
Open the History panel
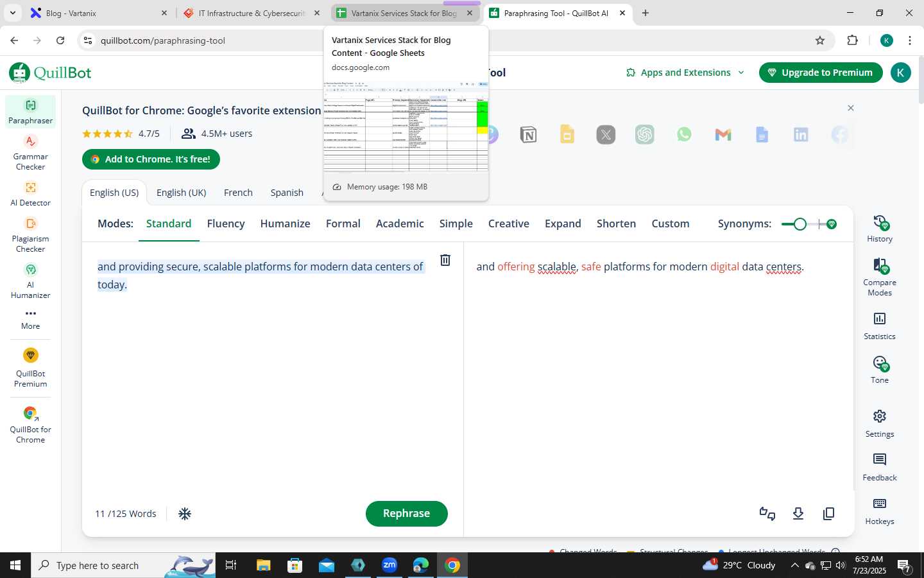[x=880, y=229]
